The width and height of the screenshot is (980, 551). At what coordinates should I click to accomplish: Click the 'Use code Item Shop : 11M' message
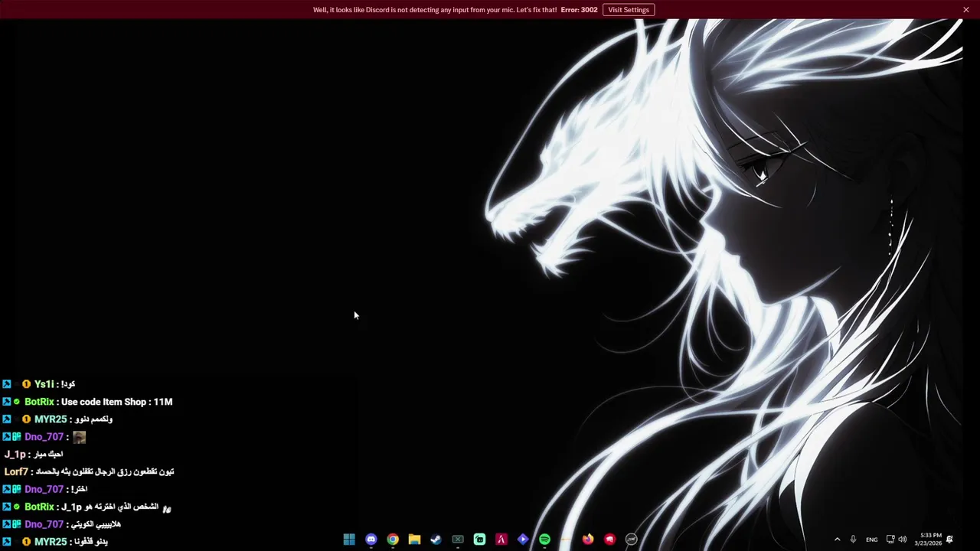click(x=116, y=402)
